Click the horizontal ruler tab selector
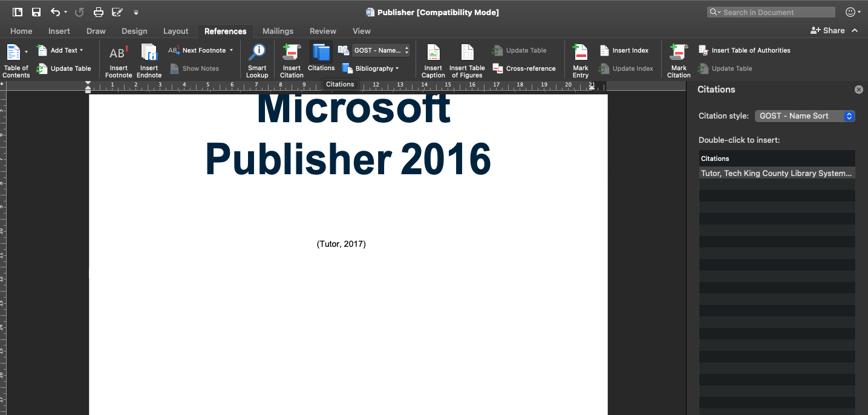 pos(2,85)
